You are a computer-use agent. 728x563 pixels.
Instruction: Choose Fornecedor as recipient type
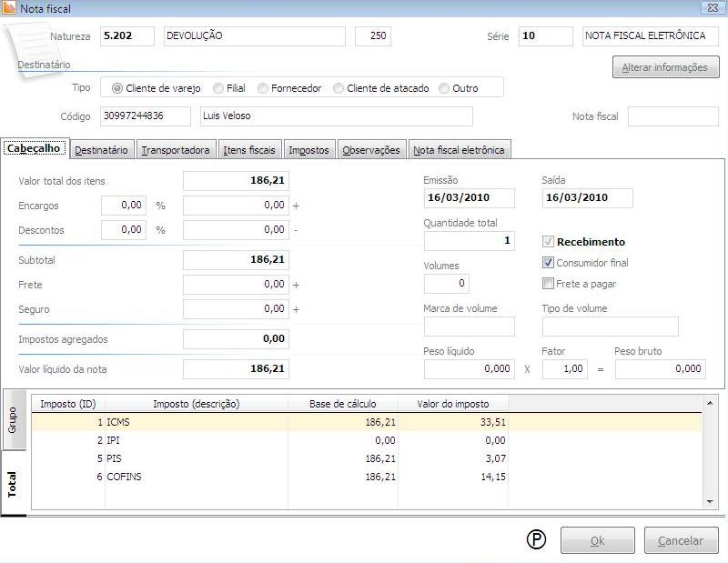(263, 88)
